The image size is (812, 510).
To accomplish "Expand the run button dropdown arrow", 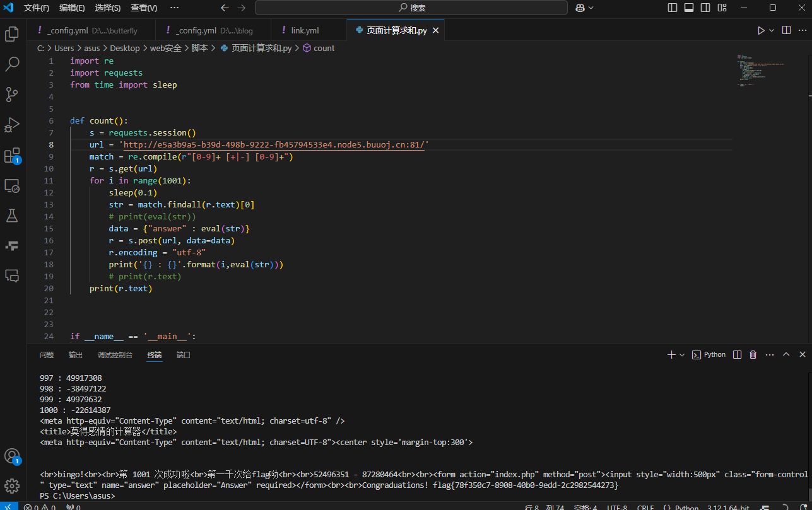I will tap(772, 30).
